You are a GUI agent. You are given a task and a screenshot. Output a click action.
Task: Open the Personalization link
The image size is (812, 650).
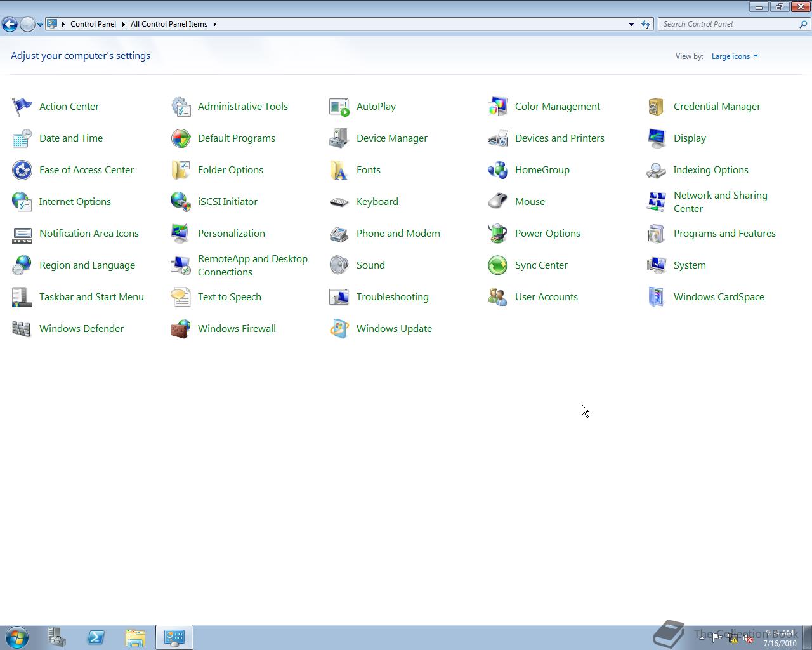[232, 234]
